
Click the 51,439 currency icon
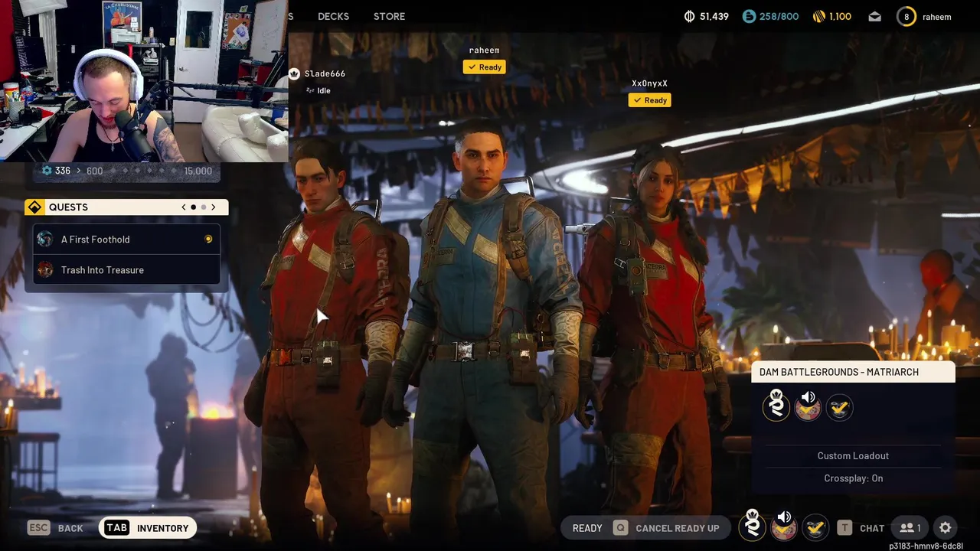coord(689,16)
